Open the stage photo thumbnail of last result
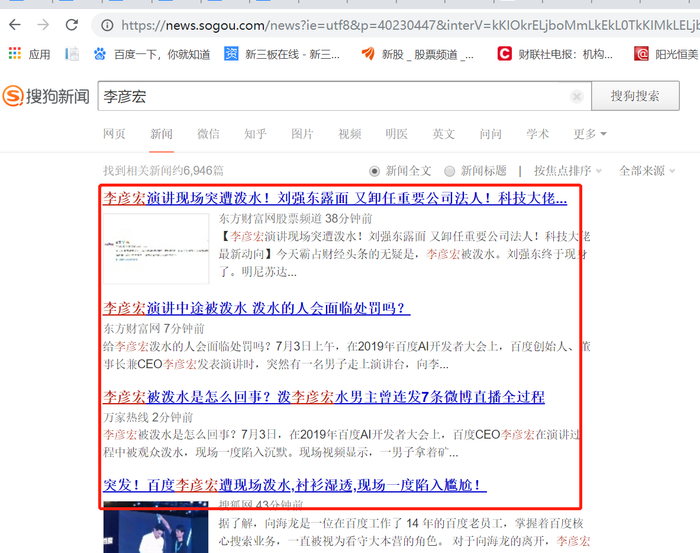700x553 pixels. [156, 527]
